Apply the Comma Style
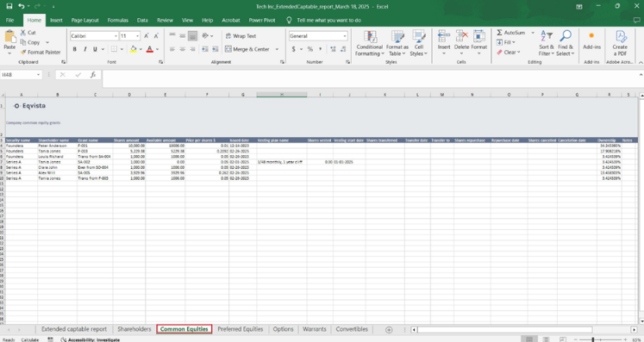This screenshot has height=342, width=644. point(321,49)
